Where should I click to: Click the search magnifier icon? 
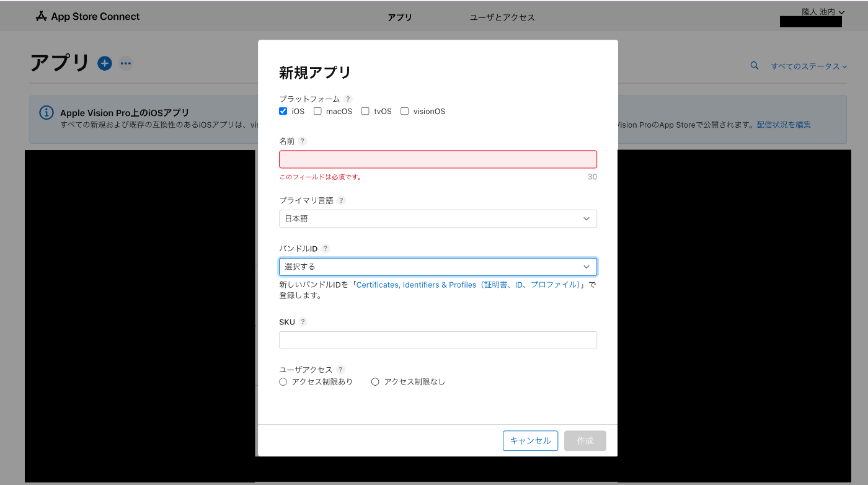(755, 65)
